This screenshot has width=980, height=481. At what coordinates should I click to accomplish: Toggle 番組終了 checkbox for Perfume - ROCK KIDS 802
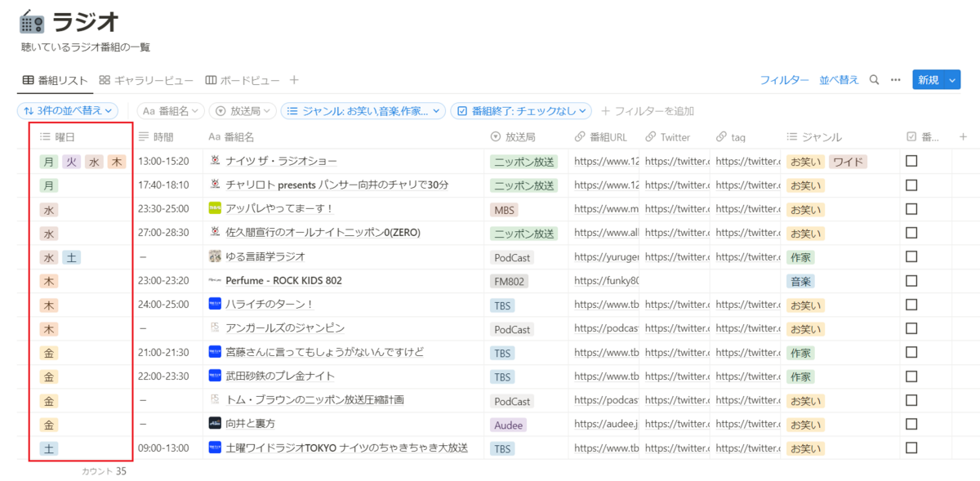911,281
